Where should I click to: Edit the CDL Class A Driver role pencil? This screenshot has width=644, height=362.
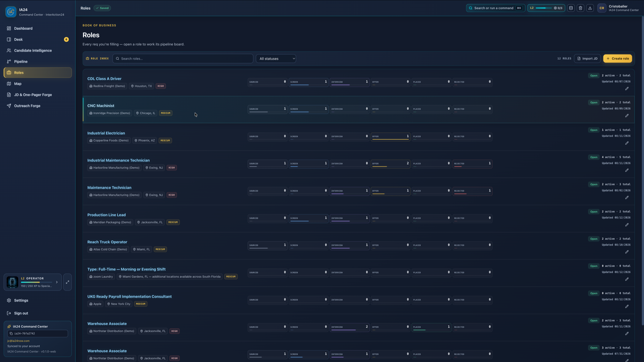pos(627,89)
